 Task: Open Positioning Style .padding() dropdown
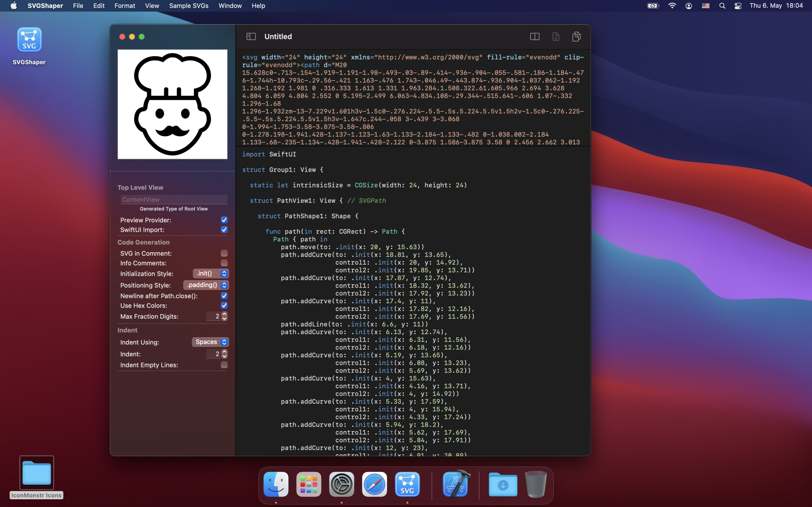click(206, 285)
